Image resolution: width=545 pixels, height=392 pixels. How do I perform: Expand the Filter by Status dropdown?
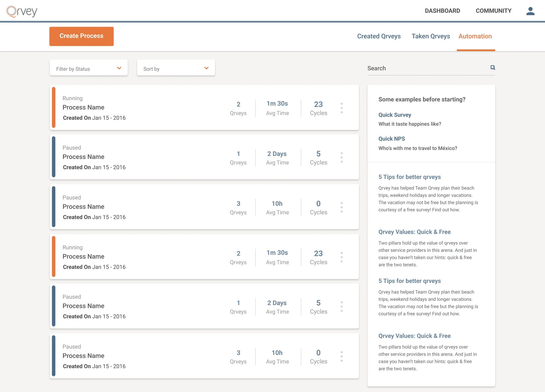coord(89,68)
